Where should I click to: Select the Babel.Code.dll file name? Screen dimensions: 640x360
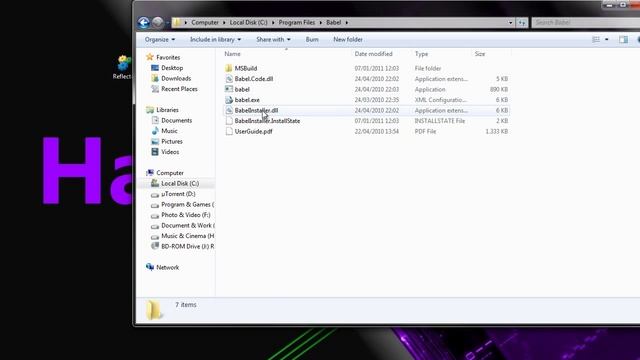pos(254,79)
